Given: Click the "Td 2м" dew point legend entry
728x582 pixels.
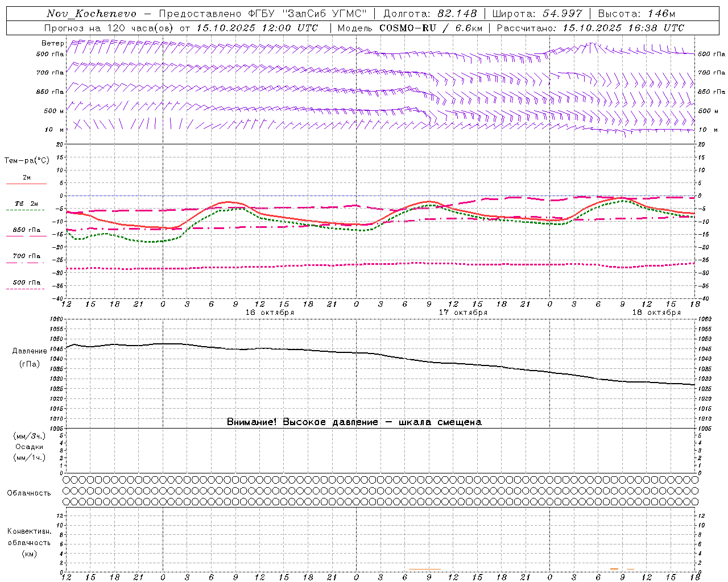Looking at the screenshot, I should pos(27,203).
